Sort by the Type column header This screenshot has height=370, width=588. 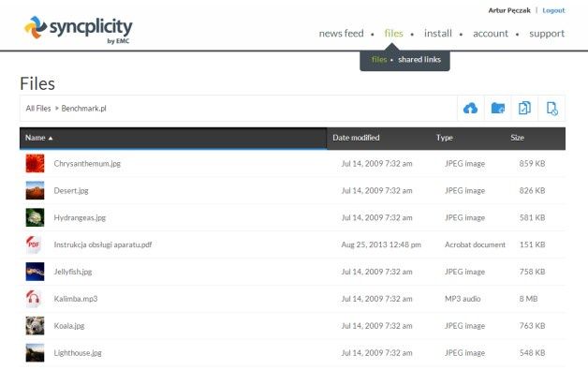point(445,138)
